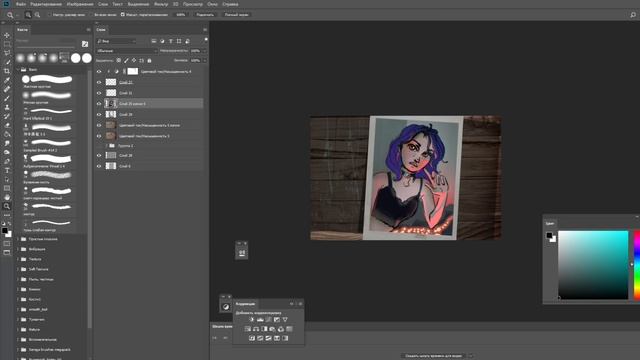Swap foreground and background colors
The width and height of the screenshot is (640, 360).
[10, 224]
